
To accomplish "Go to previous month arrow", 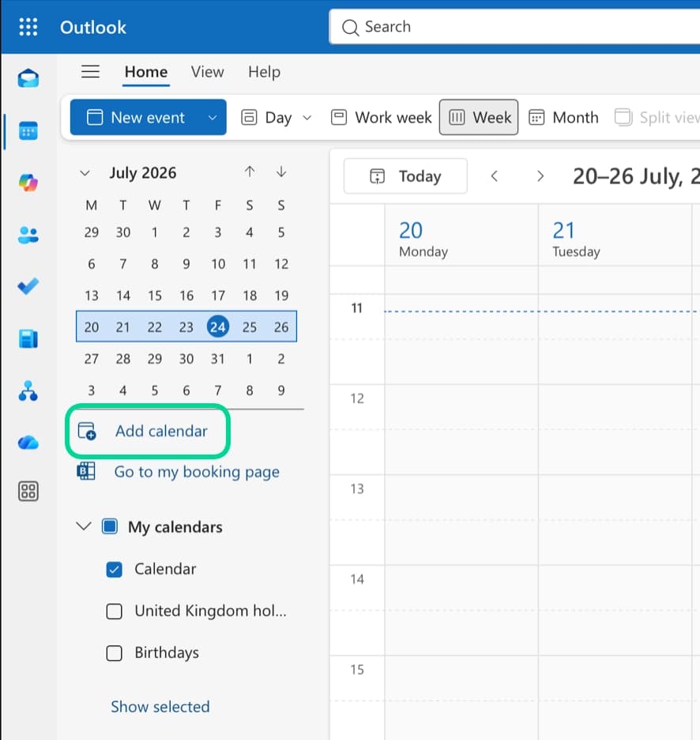I will (x=250, y=172).
